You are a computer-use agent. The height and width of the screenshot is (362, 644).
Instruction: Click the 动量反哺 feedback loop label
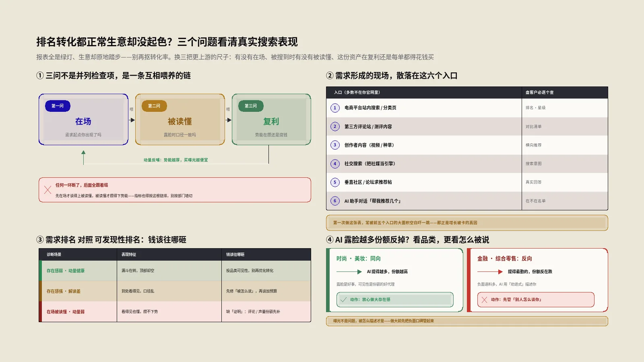pyautogui.click(x=176, y=160)
